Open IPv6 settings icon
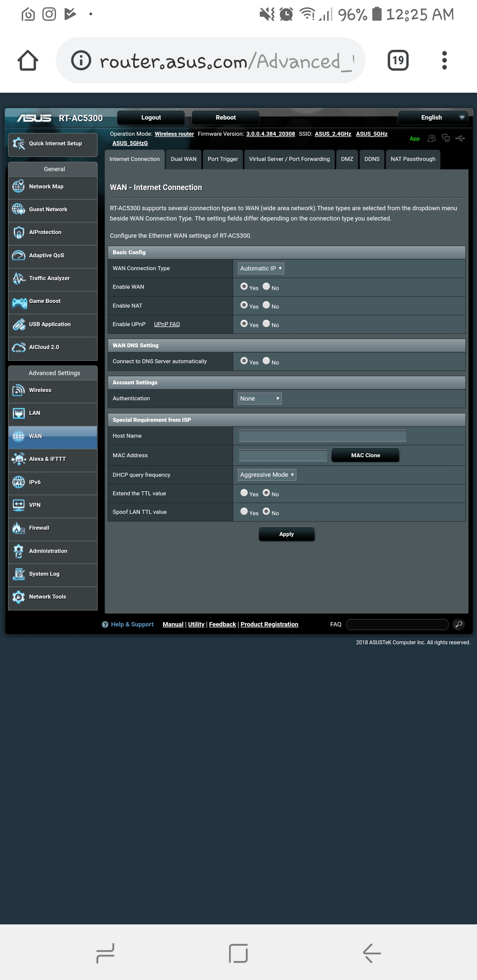 pyautogui.click(x=19, y=482)
